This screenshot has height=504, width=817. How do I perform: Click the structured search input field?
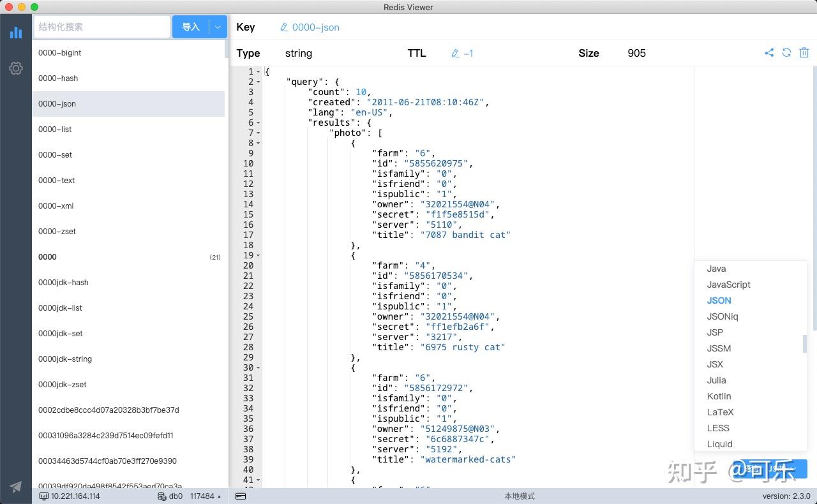(101, 27)
